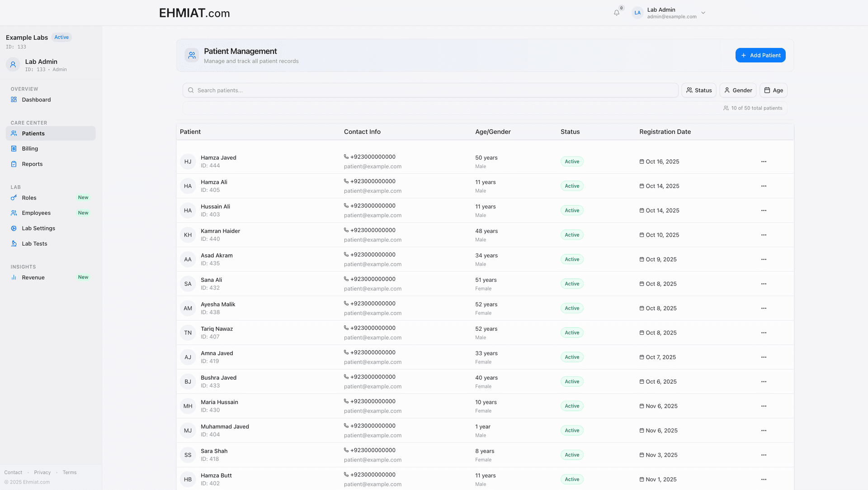The height and width of the screenshot is (490, 868).
Task: Click the Age/Gender column header
Action: point(493,132)
